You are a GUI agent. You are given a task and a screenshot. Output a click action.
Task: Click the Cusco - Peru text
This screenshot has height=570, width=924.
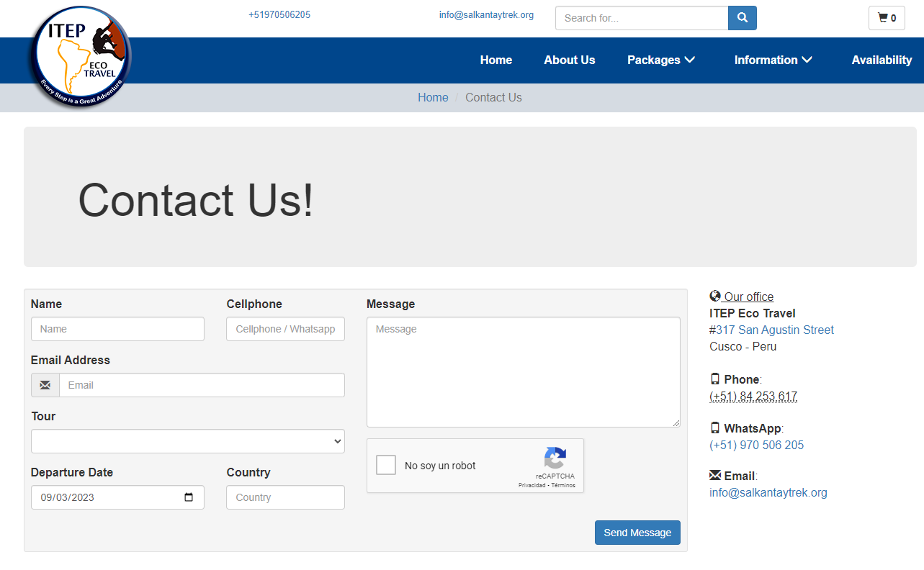click(743, 346)
